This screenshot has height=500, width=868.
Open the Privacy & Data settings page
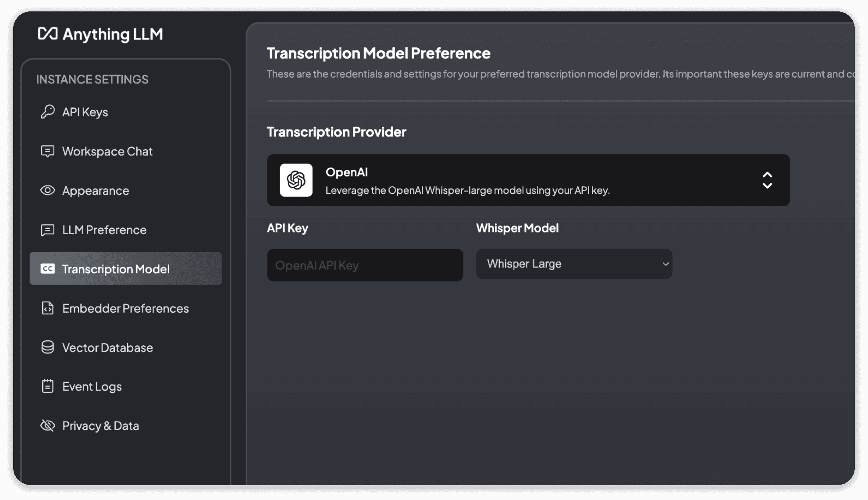(100, 425)
